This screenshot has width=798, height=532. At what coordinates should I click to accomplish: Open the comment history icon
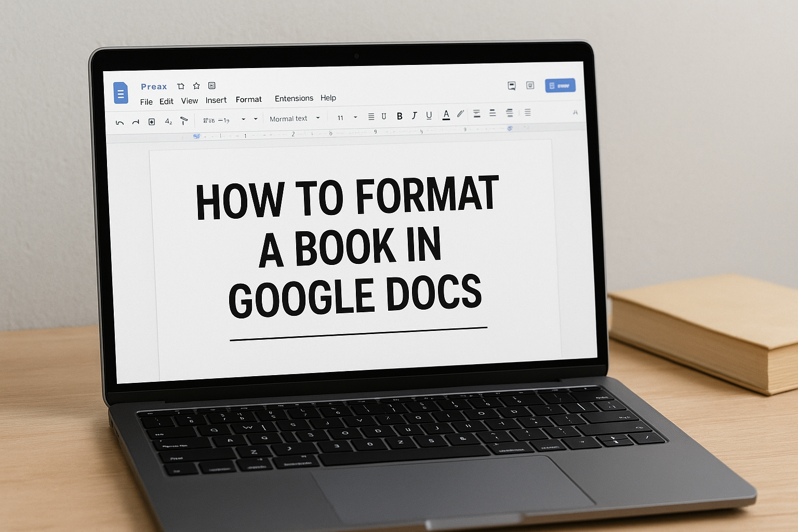[512, 86]
